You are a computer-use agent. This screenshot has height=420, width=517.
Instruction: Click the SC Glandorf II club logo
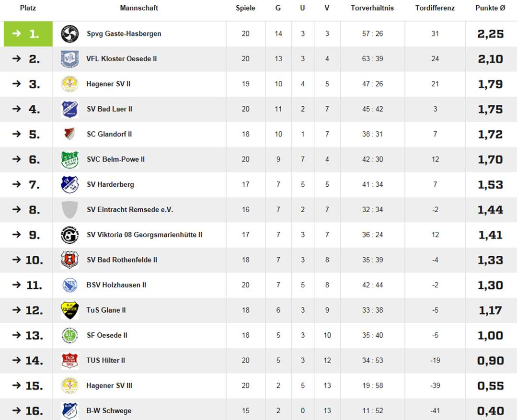point(70,134)
